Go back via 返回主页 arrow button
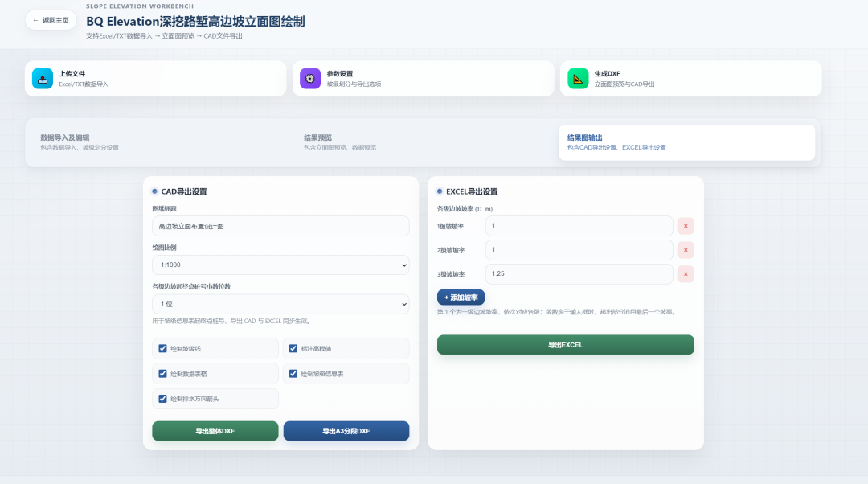 (51, 20)
